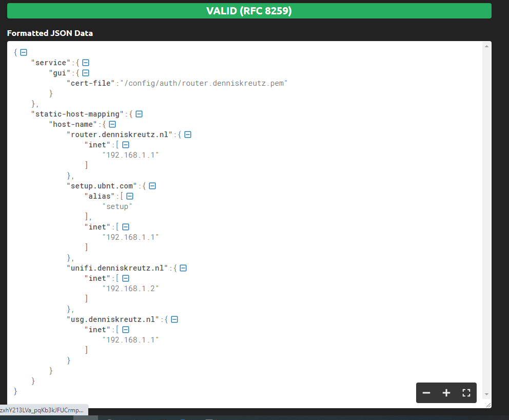Collapse the "static-host-mapping" node

(x=139, y=114)
